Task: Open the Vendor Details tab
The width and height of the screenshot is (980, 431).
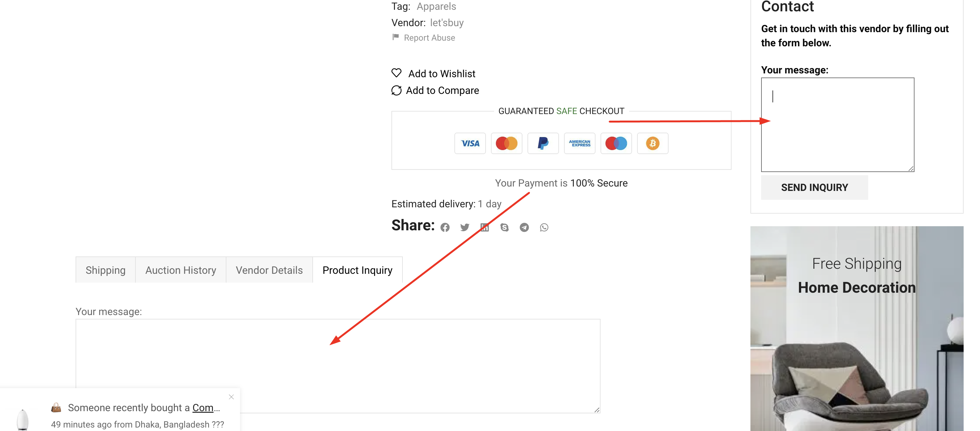Action: click(x=269, y=270)
